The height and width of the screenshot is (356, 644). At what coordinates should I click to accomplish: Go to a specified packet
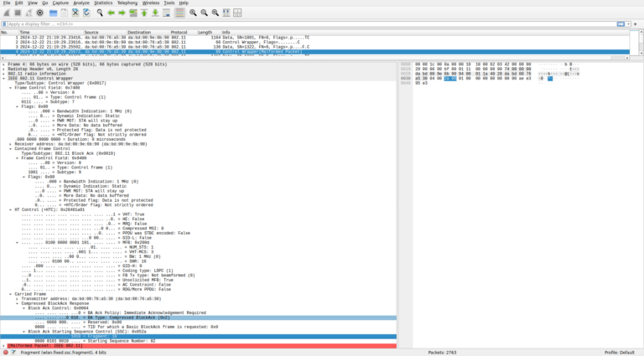[133, 13]
